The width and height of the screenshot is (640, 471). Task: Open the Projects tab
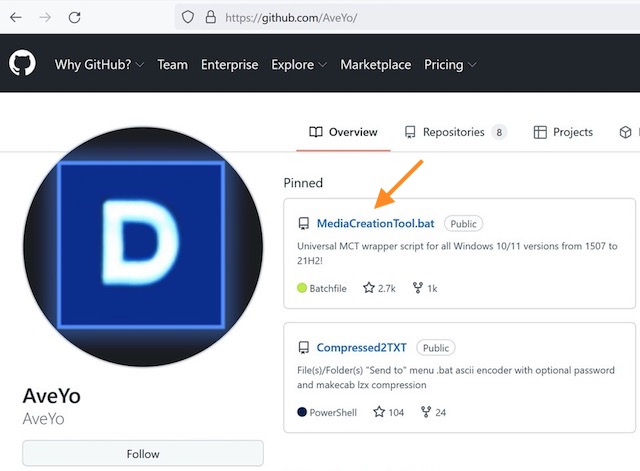point(563,132)
